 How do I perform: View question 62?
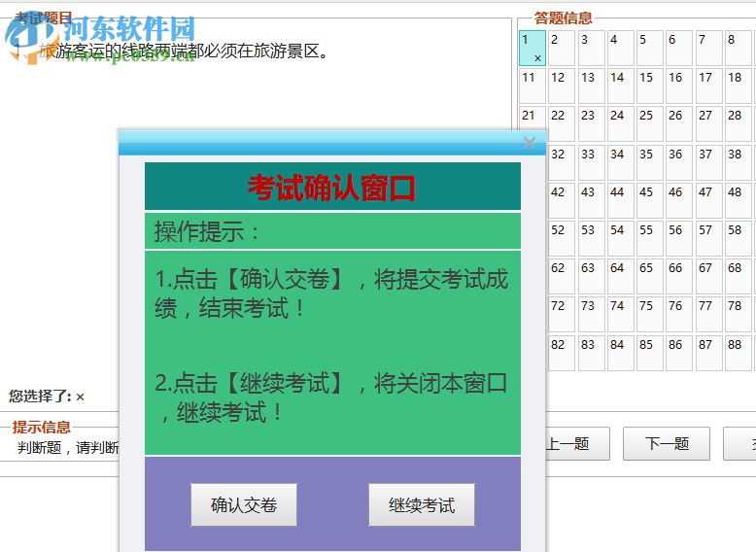tap(562, 277)
